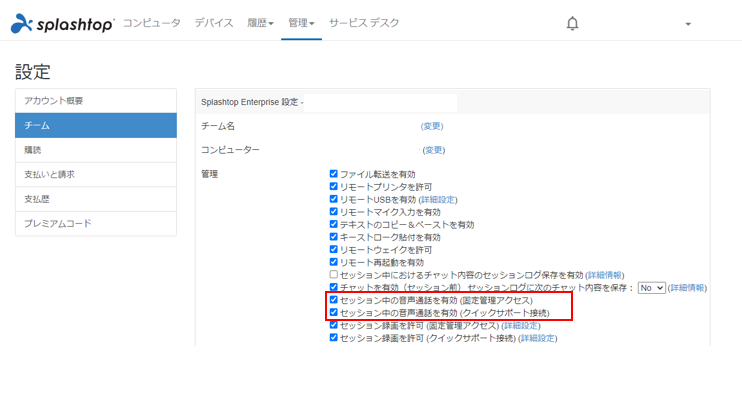Toggle 音声通話を有効 (固定管理アクセス) checkbox
This screenshot has height=397, width=742.
(334, 300)
